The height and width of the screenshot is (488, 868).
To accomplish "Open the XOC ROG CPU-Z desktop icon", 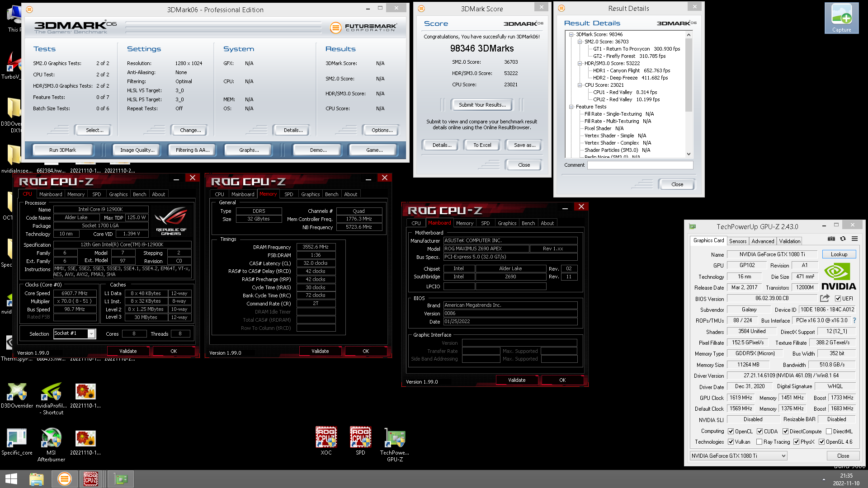I will pyautogui.click(x=326, y=441).
